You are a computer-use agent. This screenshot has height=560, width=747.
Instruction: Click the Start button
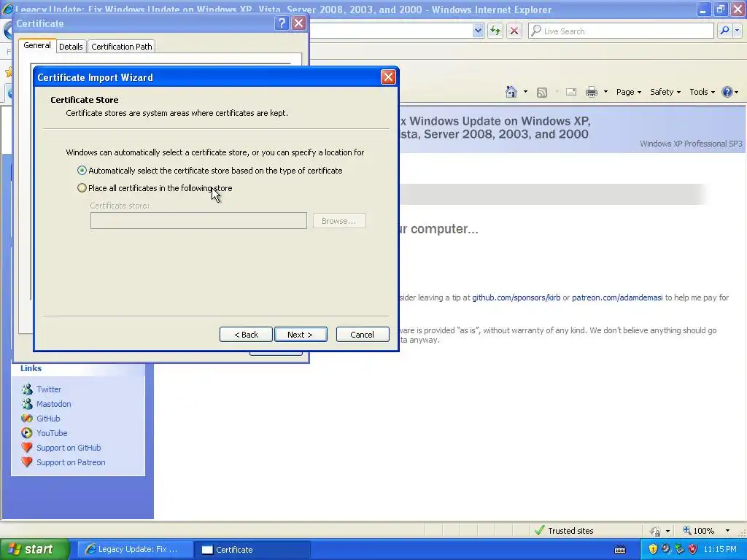click(35, 550)
